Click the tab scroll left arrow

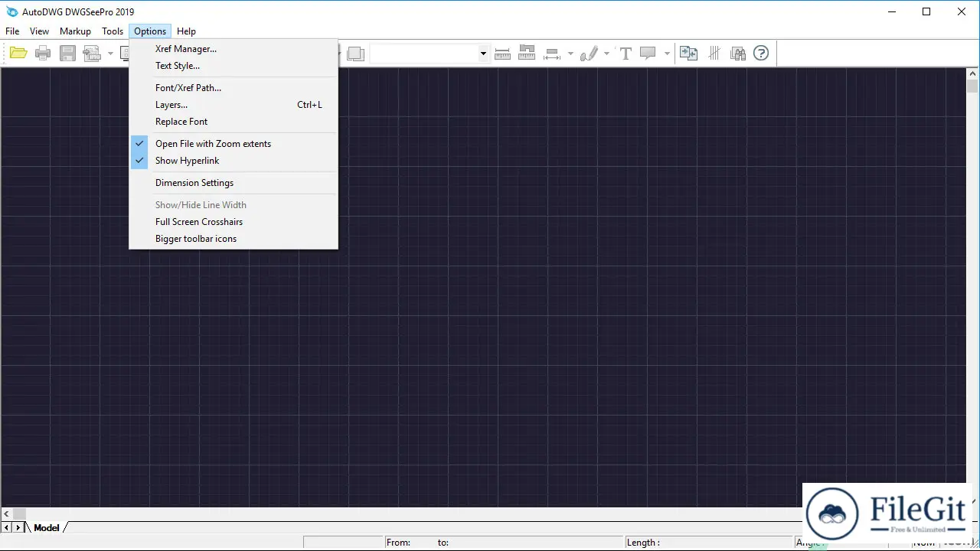click(7, 528)
